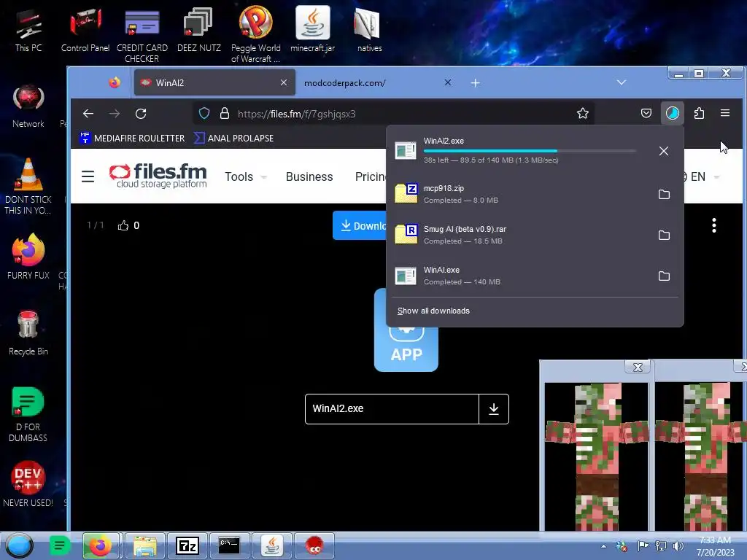Show hidden system tray icons

[603, 546]
